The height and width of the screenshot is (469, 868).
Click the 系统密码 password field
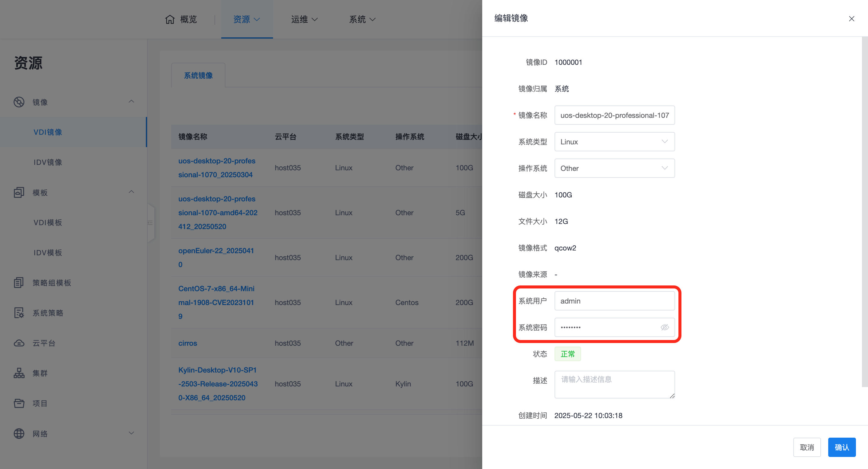[x=615, y=327]
